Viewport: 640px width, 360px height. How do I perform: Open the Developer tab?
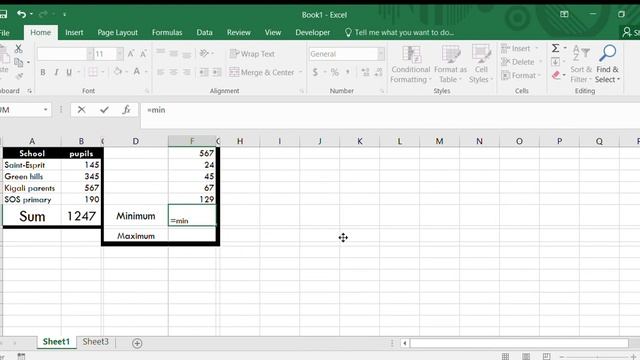pyautogui.click(x=313, y=32)
